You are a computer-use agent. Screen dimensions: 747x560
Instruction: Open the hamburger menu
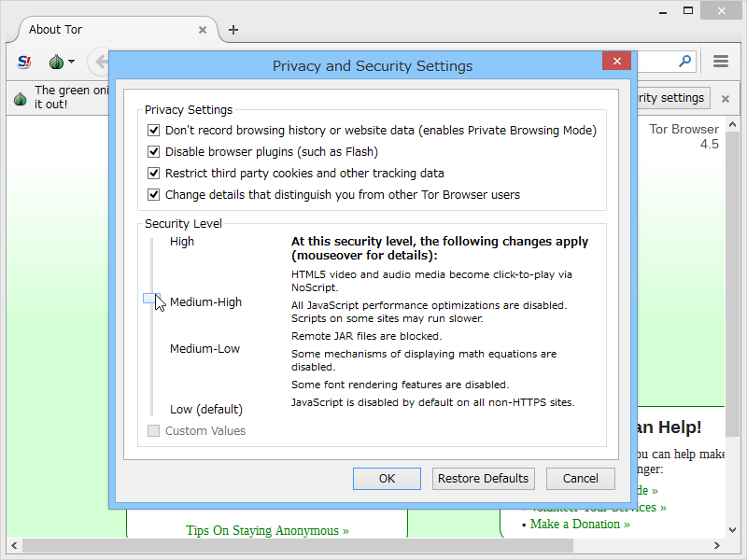(720, 61)
